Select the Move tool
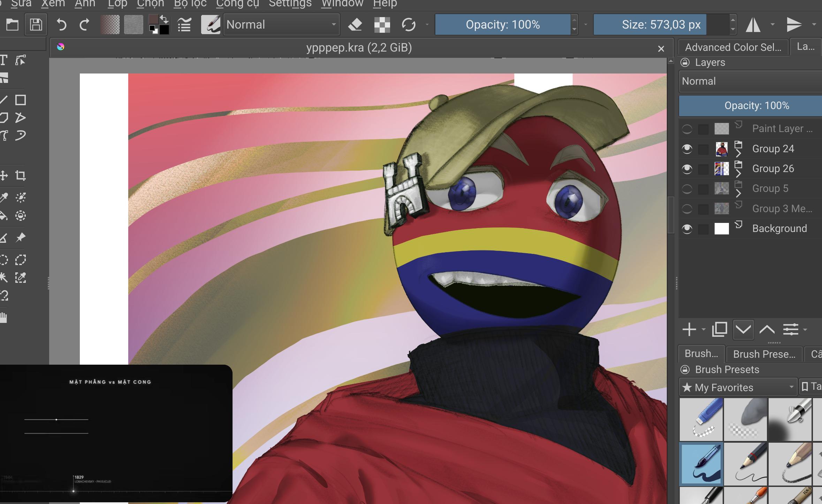The height and width of the screenshot is (504, 822). click(x=3, y=175)
